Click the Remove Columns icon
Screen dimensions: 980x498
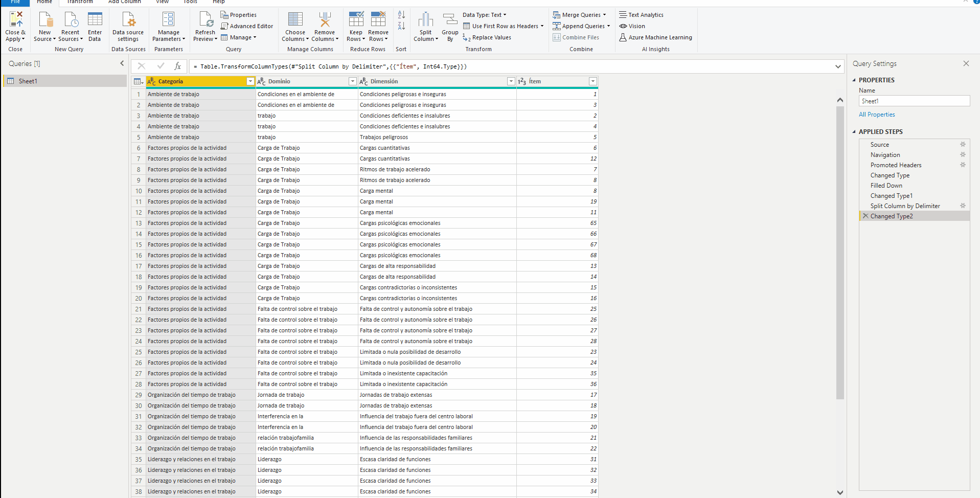pos(325,19)
